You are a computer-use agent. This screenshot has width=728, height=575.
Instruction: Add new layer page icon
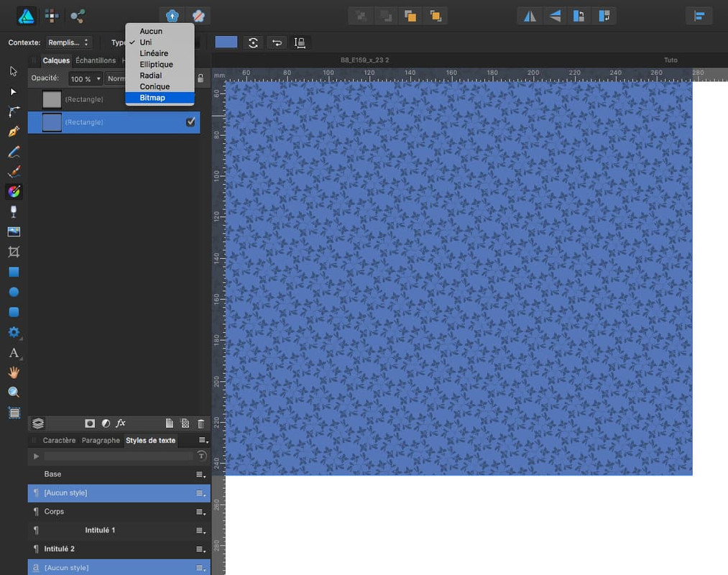[170, 423]
